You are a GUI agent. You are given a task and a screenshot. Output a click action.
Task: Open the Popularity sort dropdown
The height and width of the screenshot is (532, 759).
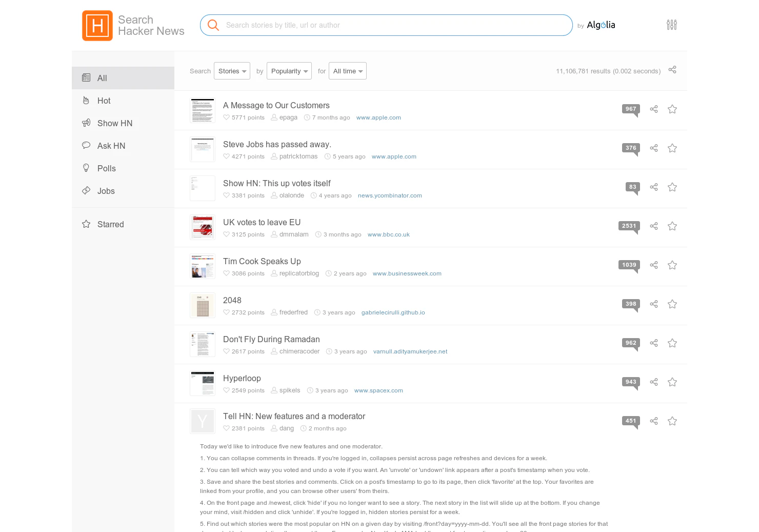289,71
